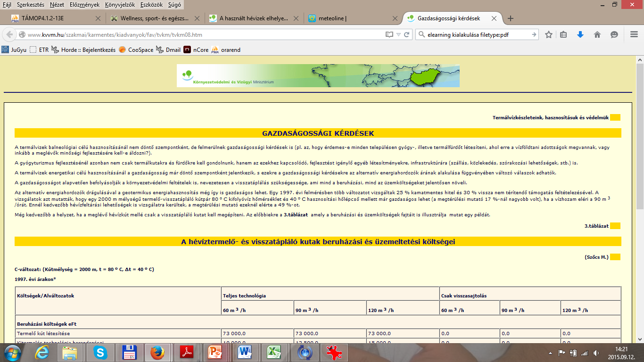
Task: Go to the Firefox home page icon
Action: (x=597, y=34)
